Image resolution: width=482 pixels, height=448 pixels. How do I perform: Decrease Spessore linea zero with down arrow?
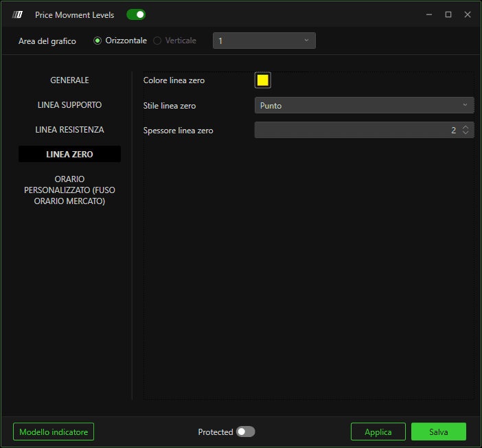pyautogui.click(x=466, y=133)
